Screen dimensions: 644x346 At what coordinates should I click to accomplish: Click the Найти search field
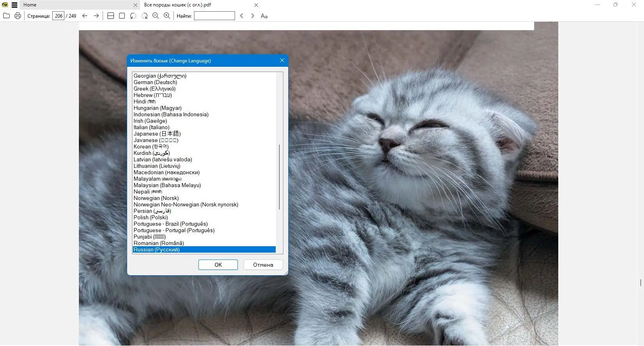point(215,16)
